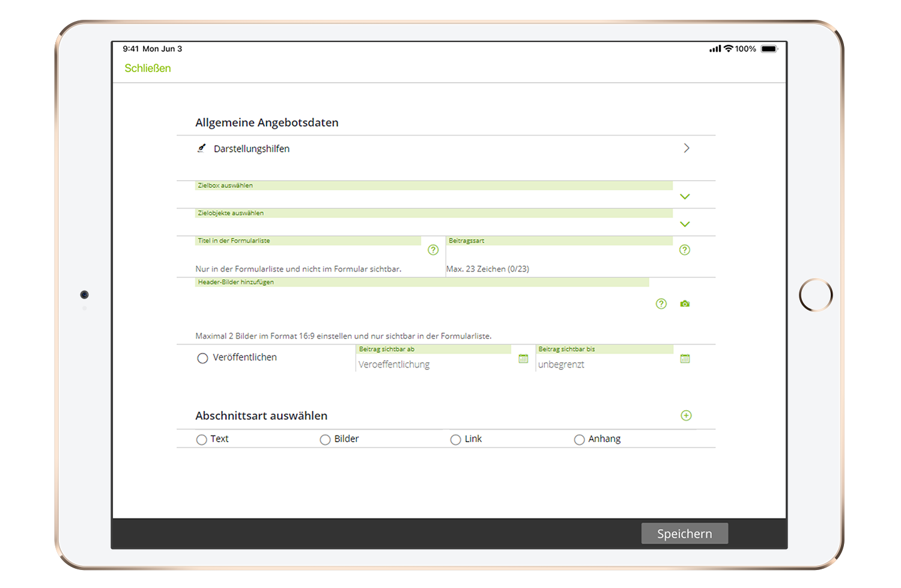This screenshot has height=588, width=901.
Task: Open calendar for Beitrag sichtbar ab
Action: coord(523,359)
